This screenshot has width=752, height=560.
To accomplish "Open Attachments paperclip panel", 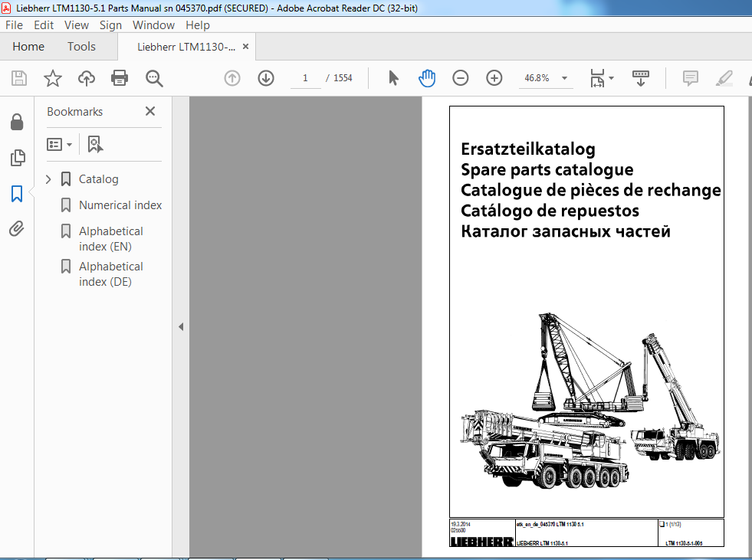I will click(17, 229).
